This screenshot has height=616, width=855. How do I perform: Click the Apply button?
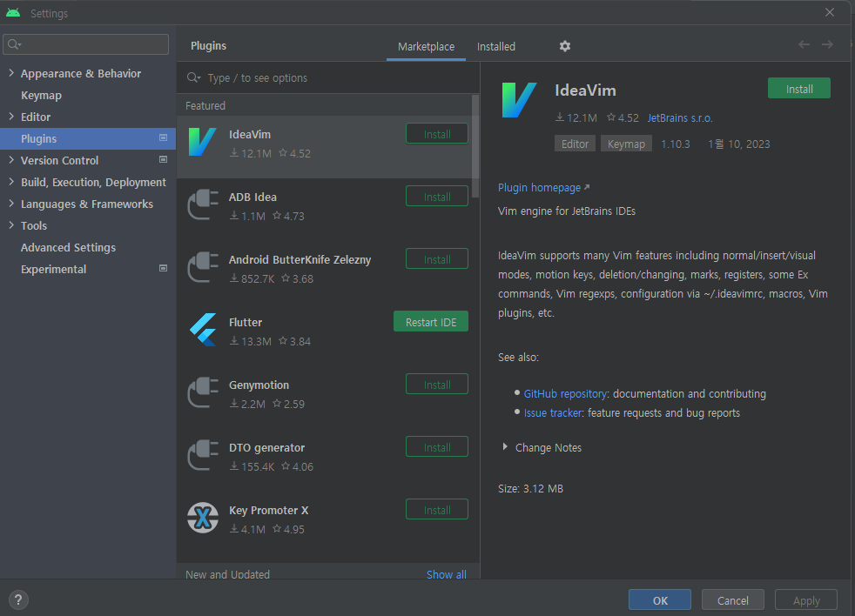[x=806, y=600]
